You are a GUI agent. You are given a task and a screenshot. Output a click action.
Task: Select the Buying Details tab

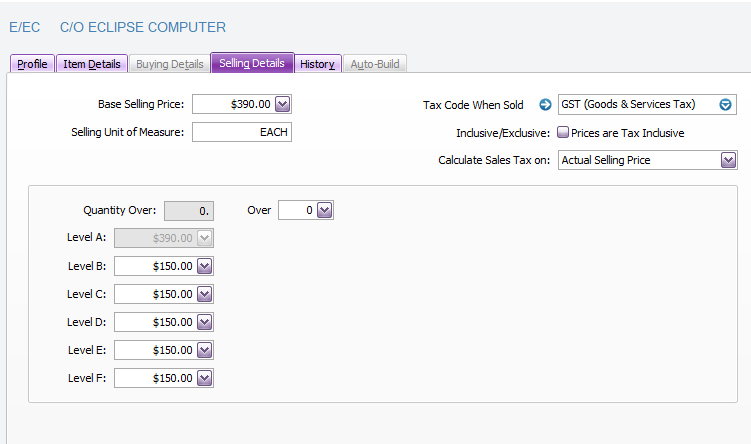point(169,64)
